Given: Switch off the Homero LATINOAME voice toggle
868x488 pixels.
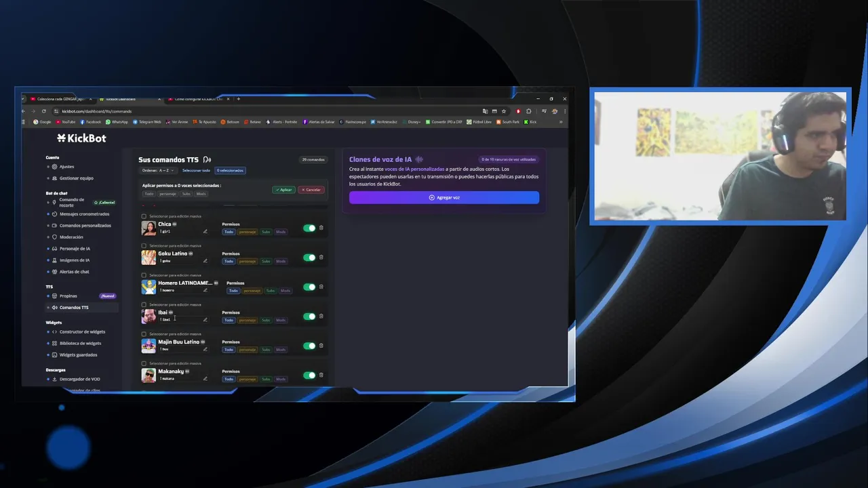Looking at the screenshot, I should point(309,287).
